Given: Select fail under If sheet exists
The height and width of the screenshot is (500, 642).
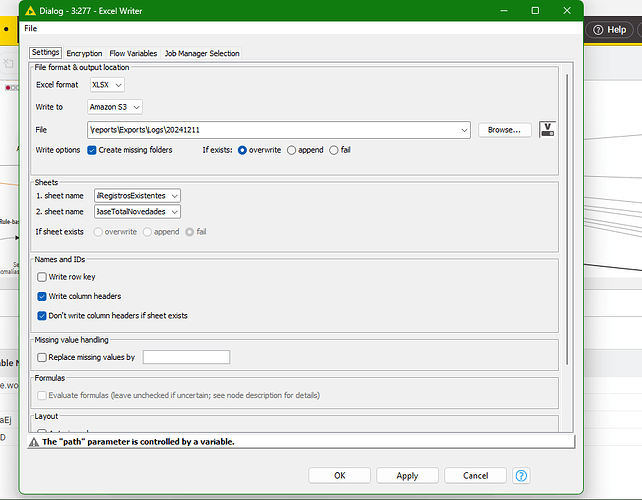Looking at the screenshot, I should click(x=190, y=232).
